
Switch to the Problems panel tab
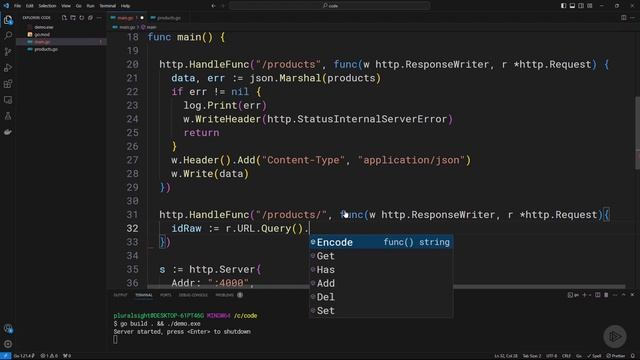pos(224,295)
